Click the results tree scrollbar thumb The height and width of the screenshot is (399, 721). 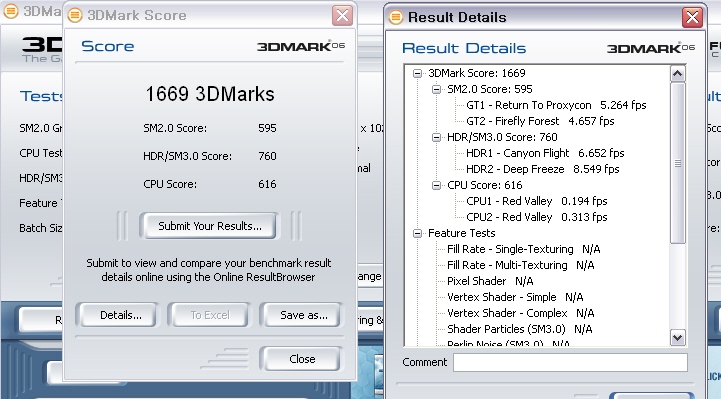tap(678, 163)
